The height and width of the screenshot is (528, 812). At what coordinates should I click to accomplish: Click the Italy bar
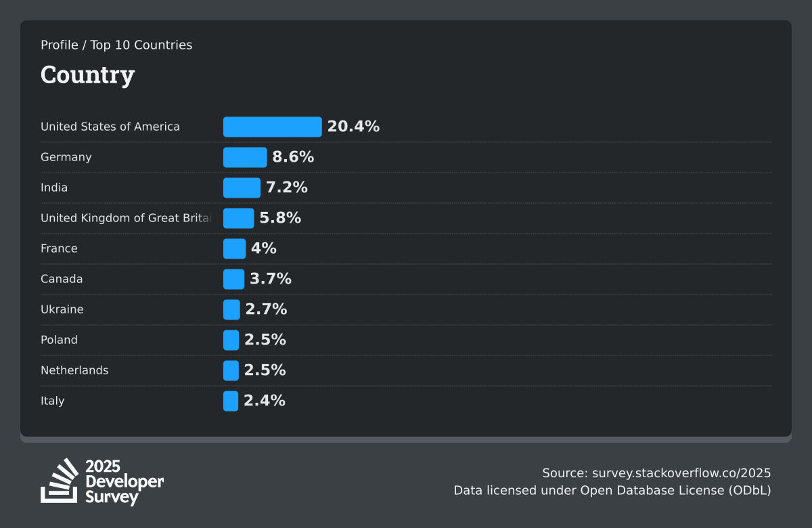click(231, 401)
